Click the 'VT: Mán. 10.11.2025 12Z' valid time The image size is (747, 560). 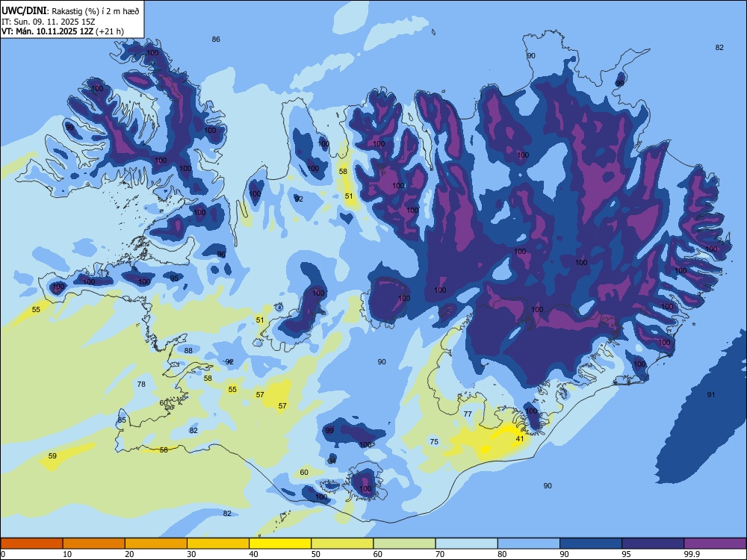click(x=47, y=31)
